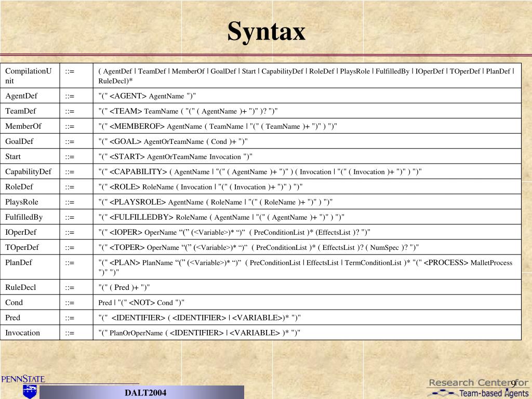Click the <FULFILLEDBY> RoleName definition
Image resolution: width=532 pixels, height=399 pixels.
click(x=221, y=217)
